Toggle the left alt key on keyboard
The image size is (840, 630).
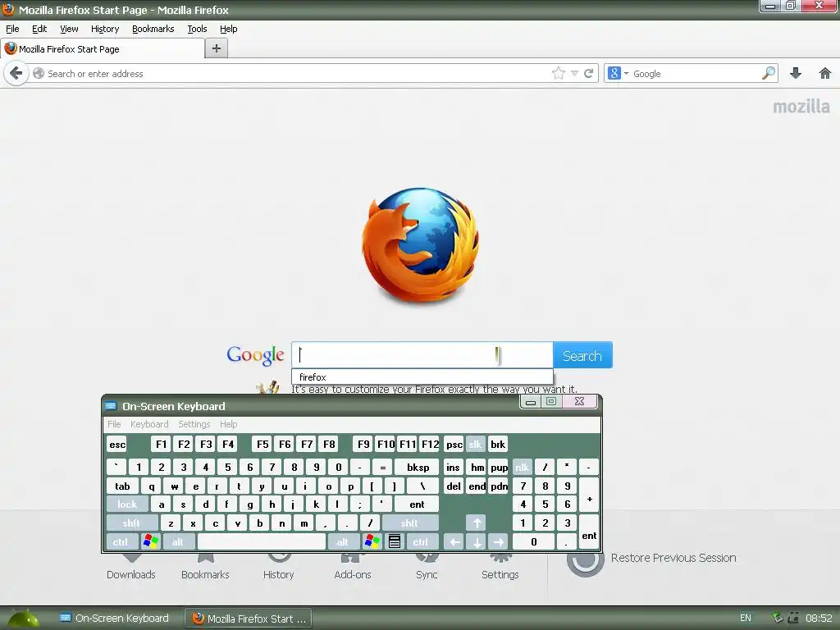(178, 541)
